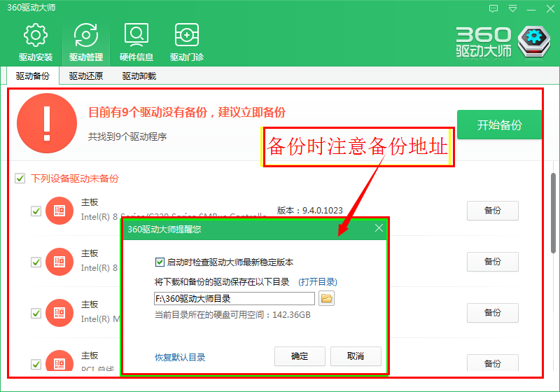This screenshot has width=560, height=392.
Task: Click 备份 button for second Intel(R) 8 driver
Action: pyautogui.click(x=493, y=262)
